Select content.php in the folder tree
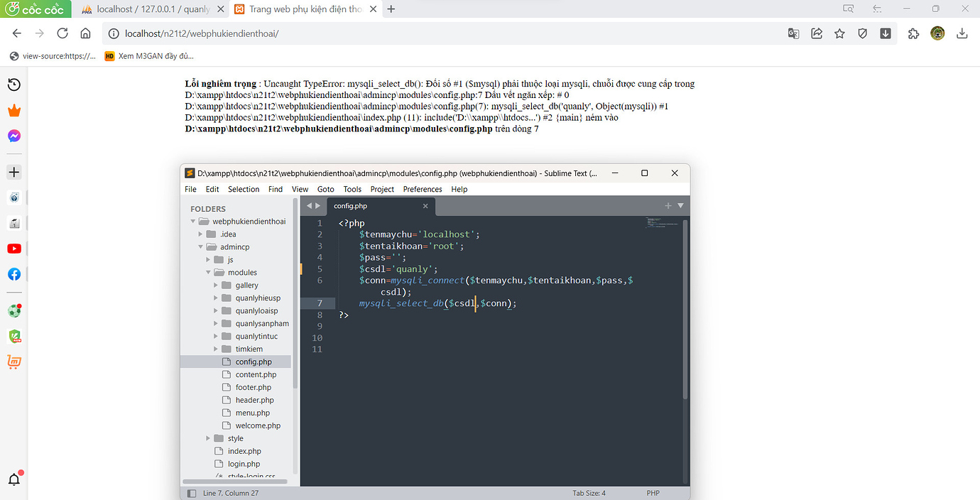This screenshot has height=500, width=980. pyautogui.click(x=257, y=374)
